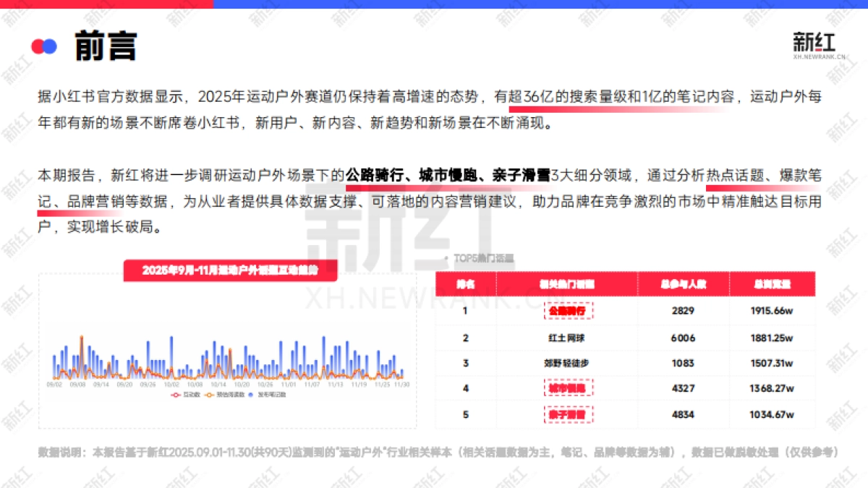Sort table by 总参与人数 column header
Viewport: 868px width, 488px height.
pos(683,283)
